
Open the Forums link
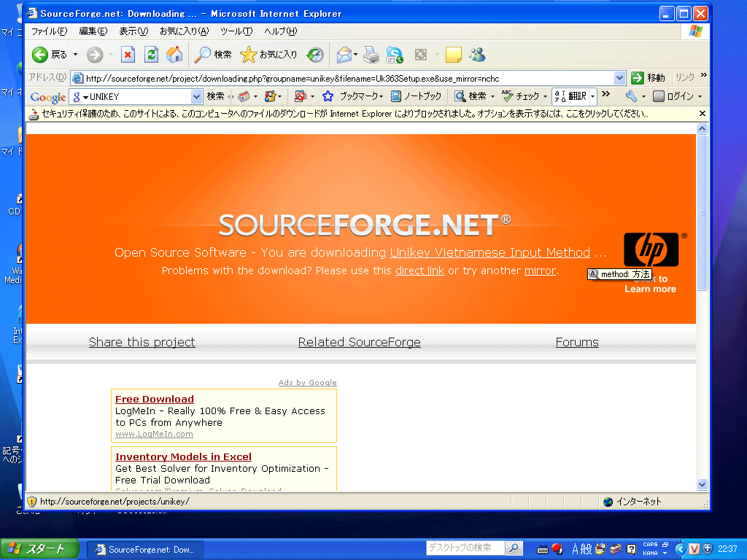(577, 342)
